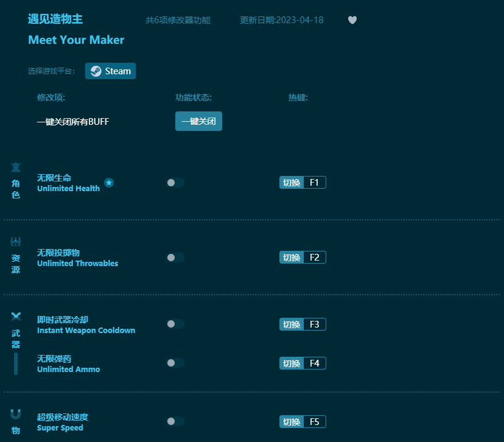Viewport: 504px width, 442px height.
Task: Toggle the Unlimited Throwables switch
Action: 175,258
